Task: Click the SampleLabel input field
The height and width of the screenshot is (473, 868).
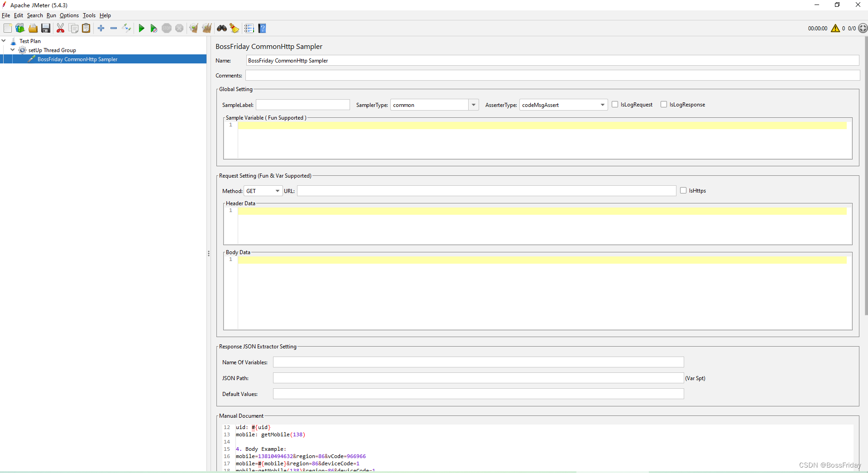Action: click(x=303, y=105)
